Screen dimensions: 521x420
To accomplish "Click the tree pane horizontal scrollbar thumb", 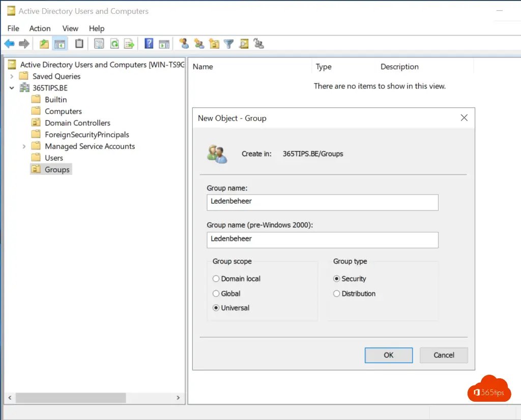I will tap(71, 398).
